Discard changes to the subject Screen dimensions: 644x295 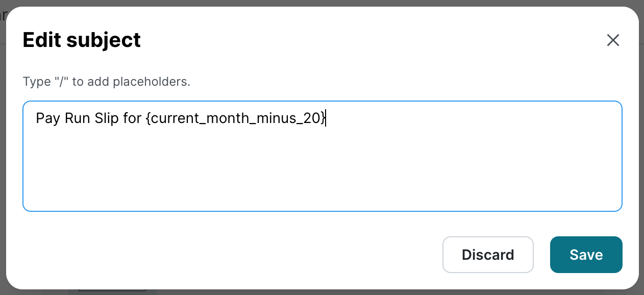(488, 255)
